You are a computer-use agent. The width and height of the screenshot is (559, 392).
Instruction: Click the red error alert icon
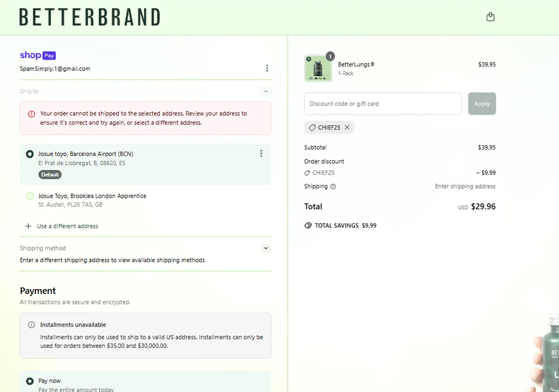pos(32,114)
